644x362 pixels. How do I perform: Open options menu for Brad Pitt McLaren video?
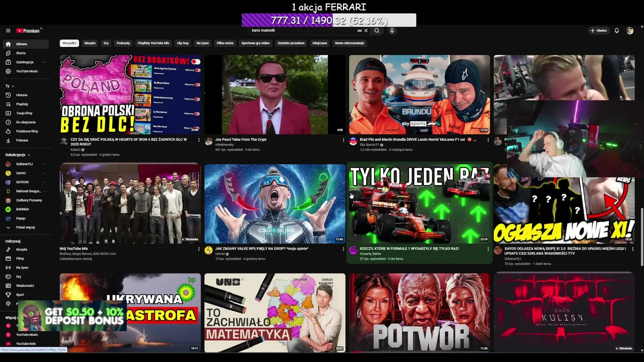coord(488,140)
